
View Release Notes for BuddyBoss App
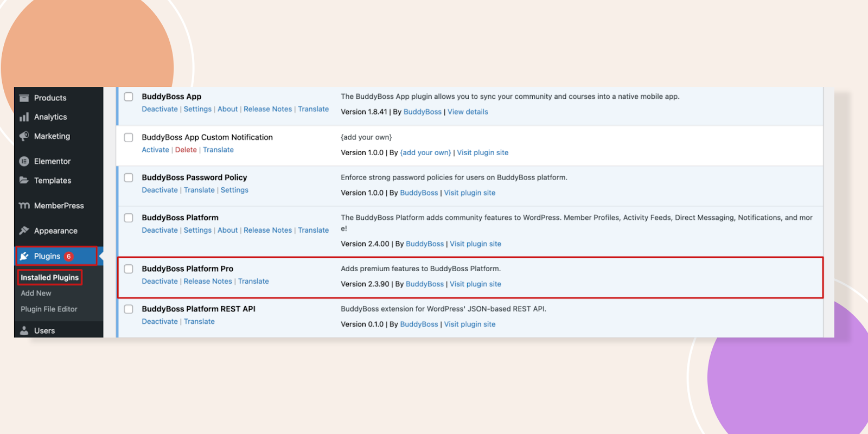pyautogui.click(x=267, y=109)
